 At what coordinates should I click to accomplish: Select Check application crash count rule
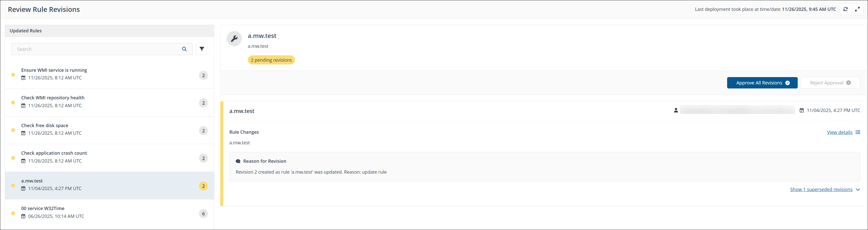click(54, 153)
